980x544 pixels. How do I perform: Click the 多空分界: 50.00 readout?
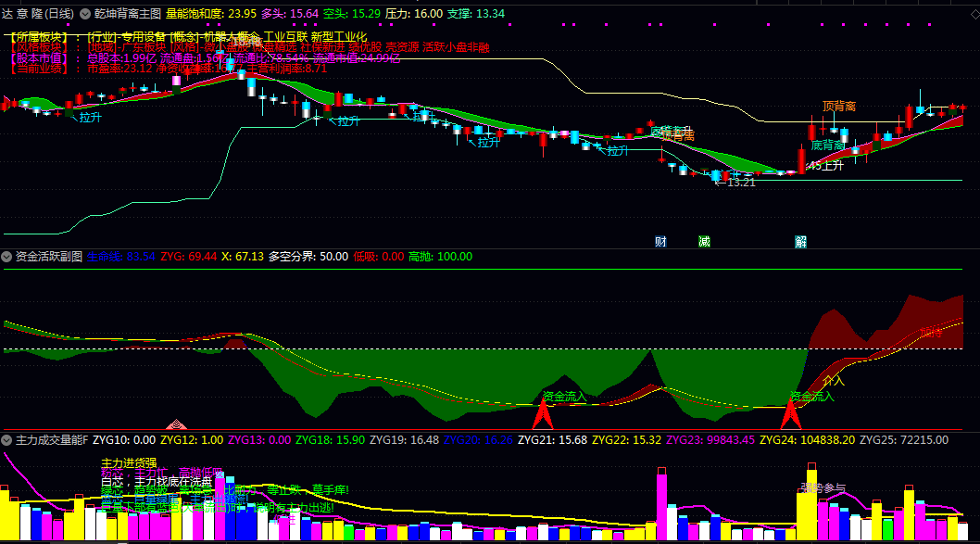(308, 257)
